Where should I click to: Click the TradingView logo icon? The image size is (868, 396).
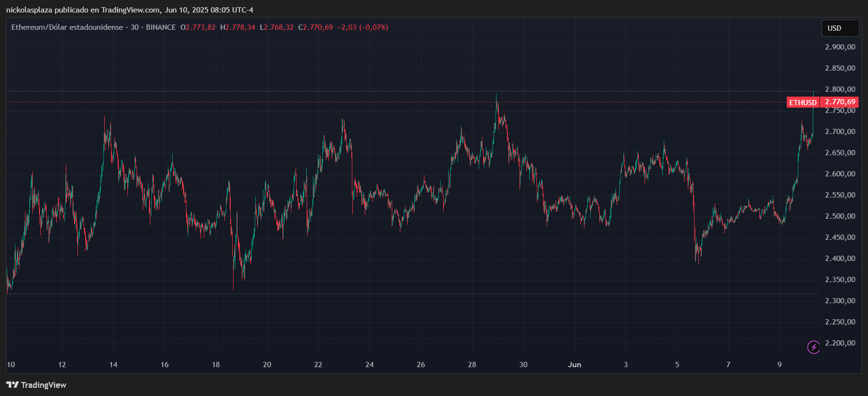click(x=12, y=385)
